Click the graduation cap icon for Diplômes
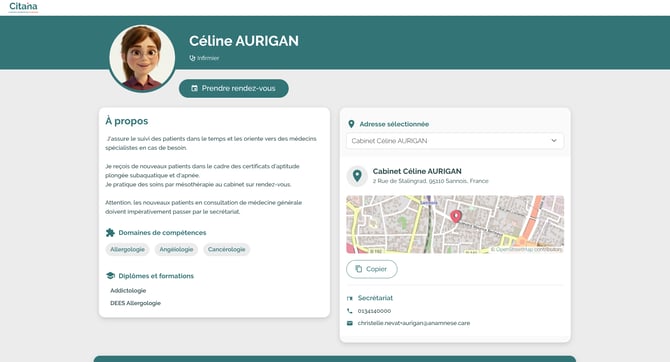670x362 pixels. point(110,276)
